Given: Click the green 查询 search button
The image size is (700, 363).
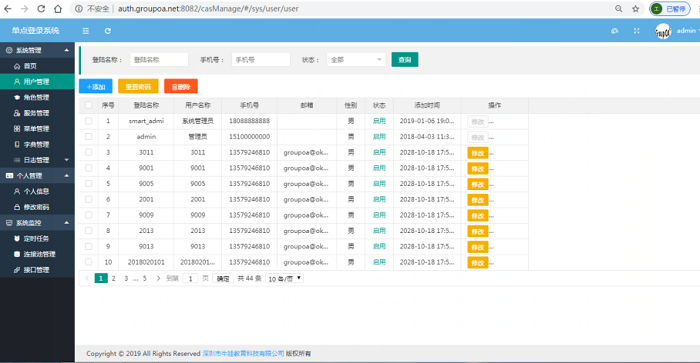Looking at the screenshot, I should (x=405, y=59).
